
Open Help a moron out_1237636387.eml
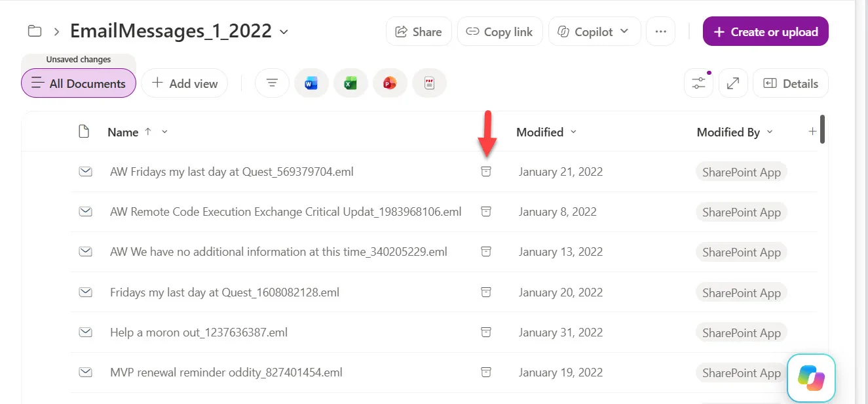[199, 333]
